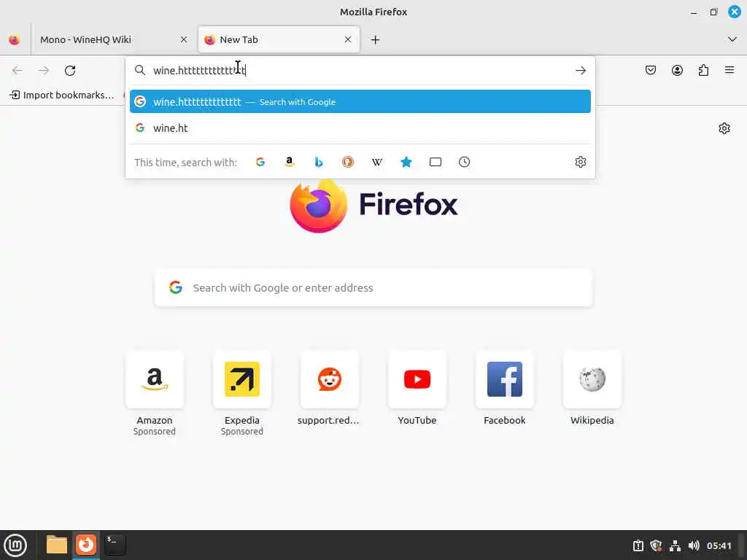
Task: Open the network tray icon
Action: point(675,545)
